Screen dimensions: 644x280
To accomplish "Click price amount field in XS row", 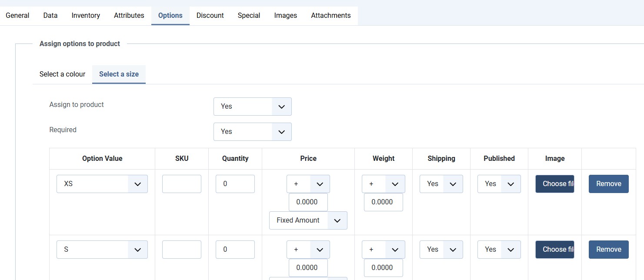I will [308, 202].
